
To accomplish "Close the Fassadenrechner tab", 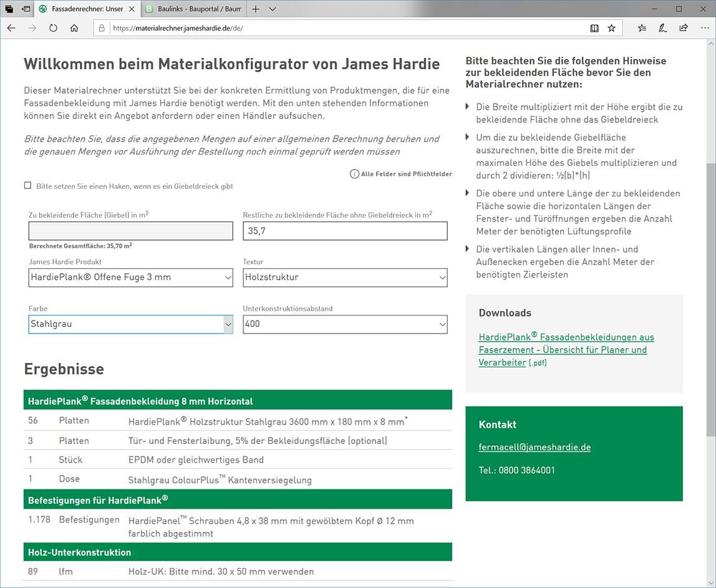I will click(132, 9).
